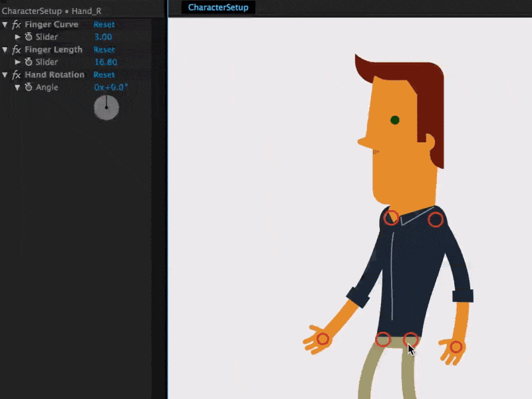The width and height of the screenshot is (532, 399).
Task: Reset the Finger Length effect
Action: pyautogui.click(x=104, y=50)
